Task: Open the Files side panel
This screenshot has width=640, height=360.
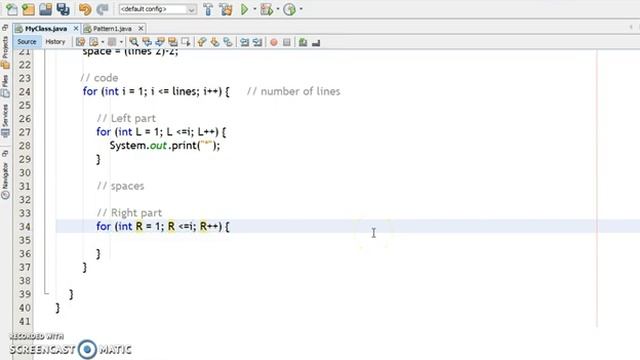Action: coord(5,85)
